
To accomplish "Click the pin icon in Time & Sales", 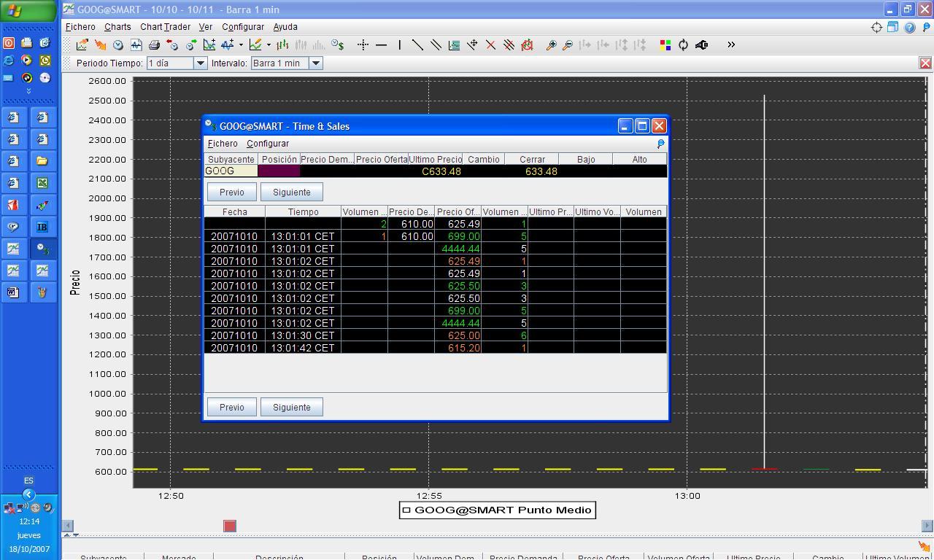I will tap(660, 144).
